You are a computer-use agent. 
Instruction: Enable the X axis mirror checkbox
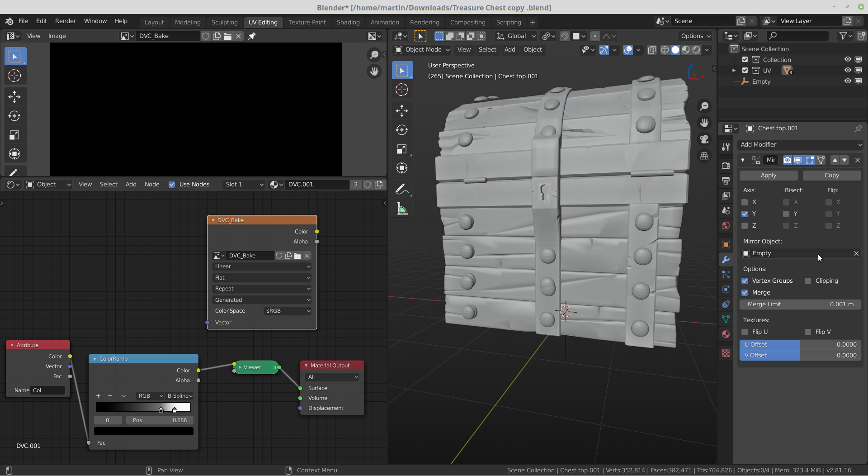(745, 202)
